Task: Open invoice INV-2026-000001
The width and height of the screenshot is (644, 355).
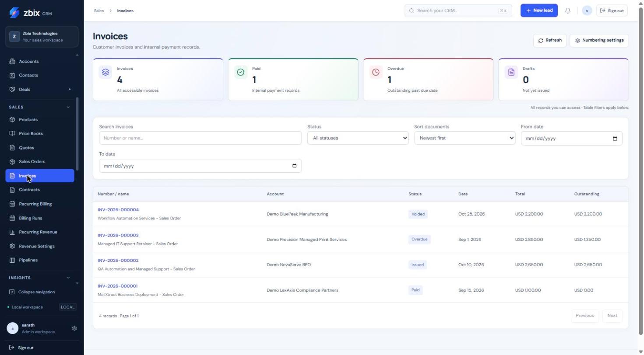Action: tap(118, 286)
